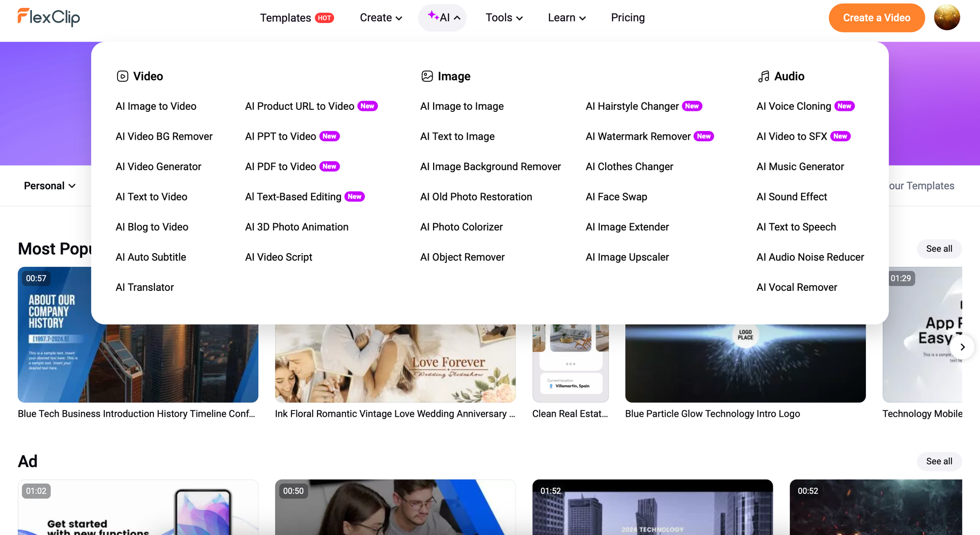The image size is (980, 535).
Task: Click the HOT badge beside Templates
Action: pos(324,18)
